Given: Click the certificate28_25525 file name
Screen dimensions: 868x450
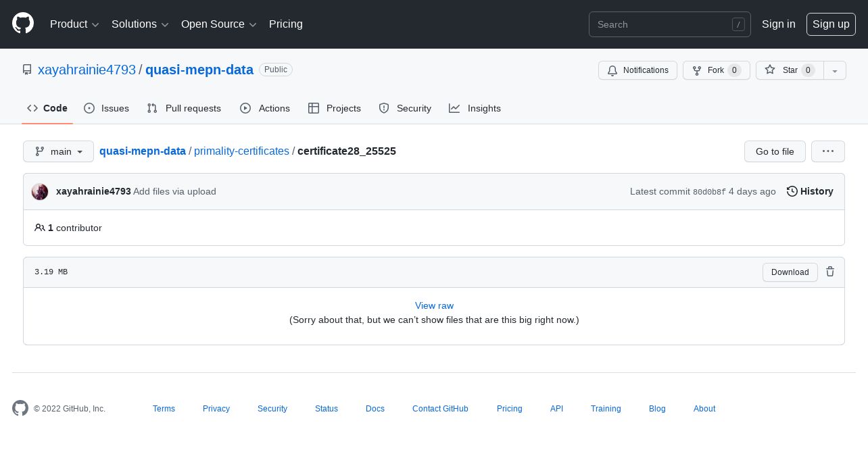Looking at the screenshot, I should (x=347, y=151).
